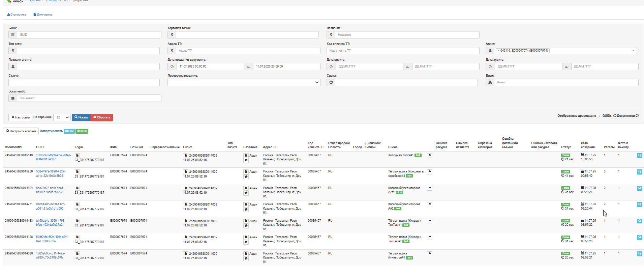
Task: Open Настройки button
Action: (20, 117)
